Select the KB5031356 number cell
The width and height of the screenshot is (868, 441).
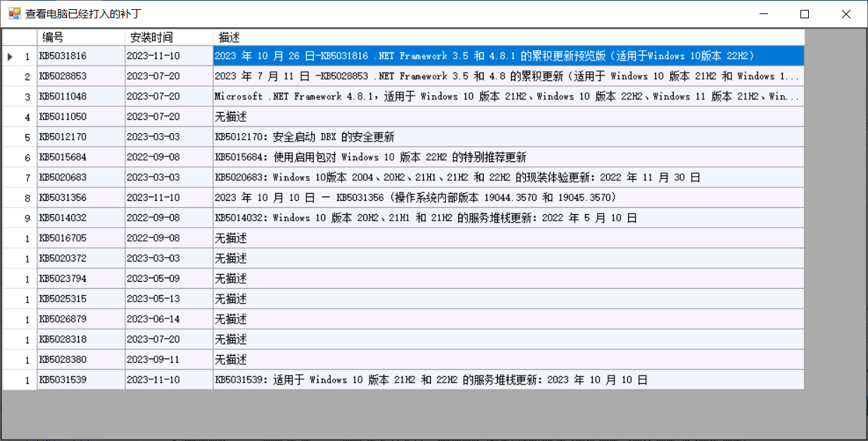81,198
